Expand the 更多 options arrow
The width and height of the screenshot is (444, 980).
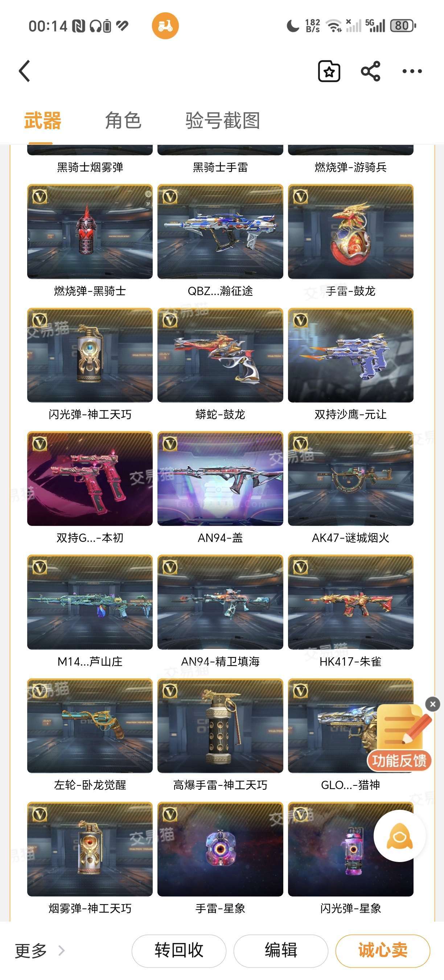coord(61,951)
